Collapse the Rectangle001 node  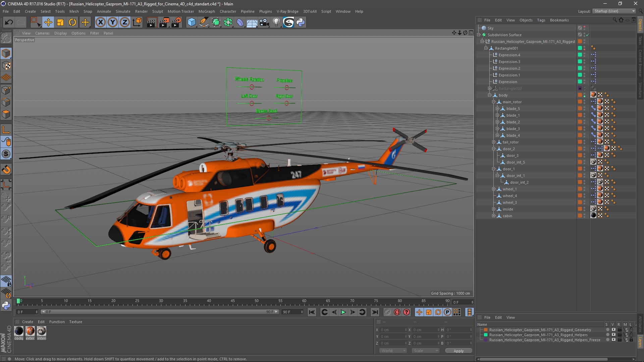click(x=486, y=48)
